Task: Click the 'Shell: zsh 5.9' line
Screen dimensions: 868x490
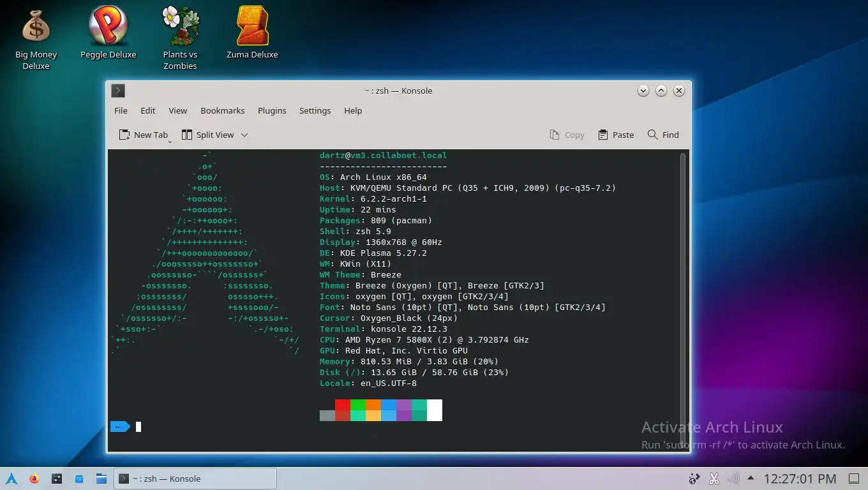Action: 355,231
